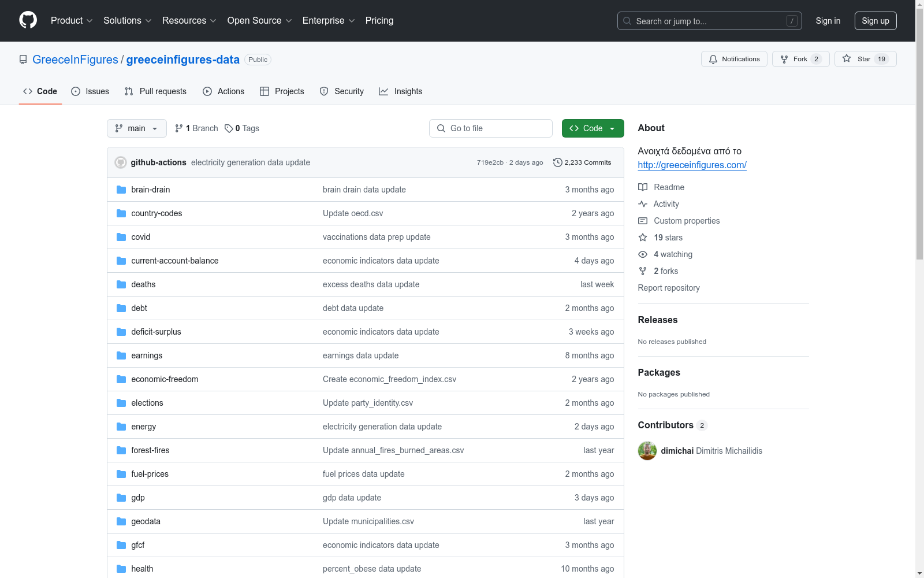Click the forest-fires folder icon
The image size is (924, 578).
[121, 450]
